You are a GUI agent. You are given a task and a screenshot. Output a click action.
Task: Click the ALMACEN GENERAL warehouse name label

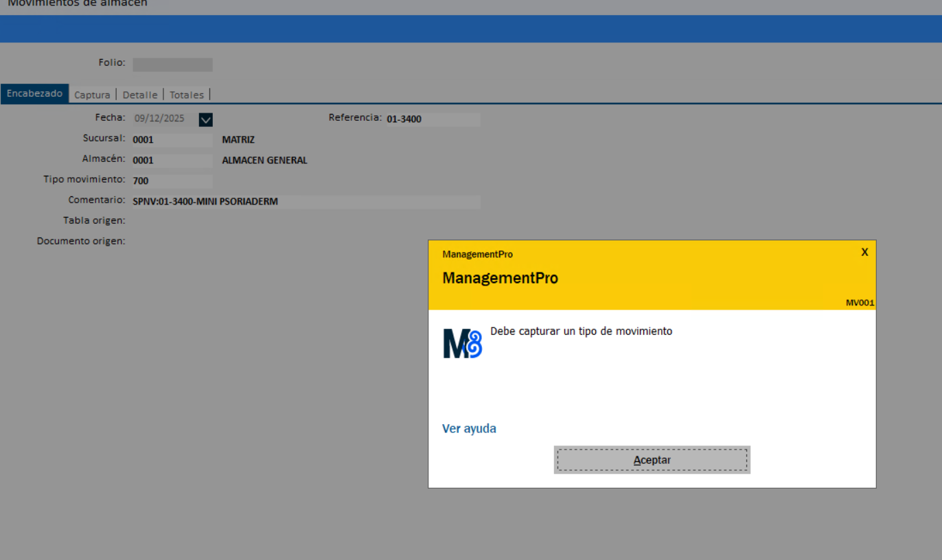pos(264,161)
